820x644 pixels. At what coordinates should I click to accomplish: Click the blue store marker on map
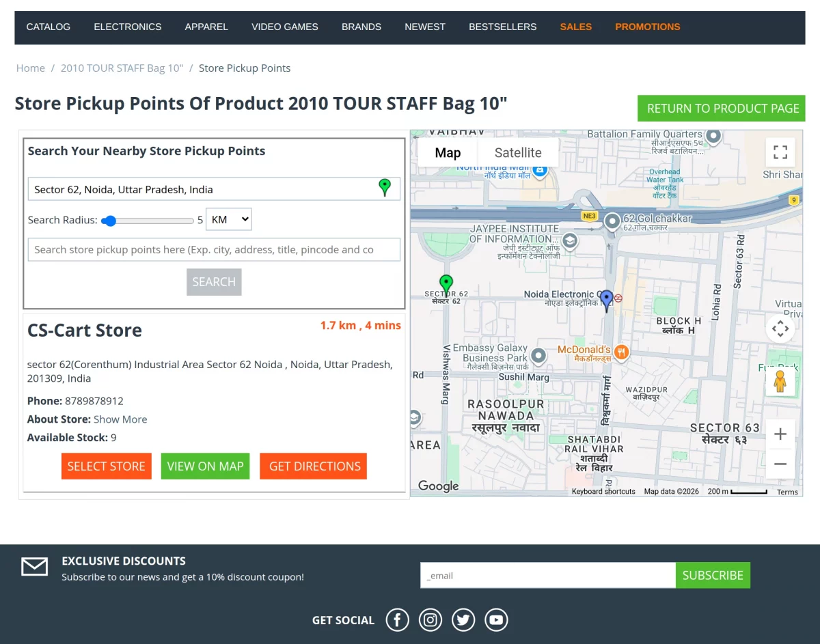coord(606,300)
